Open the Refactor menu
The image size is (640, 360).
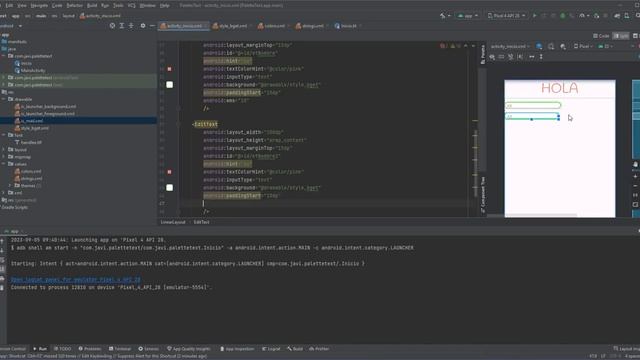pos(74,6)
